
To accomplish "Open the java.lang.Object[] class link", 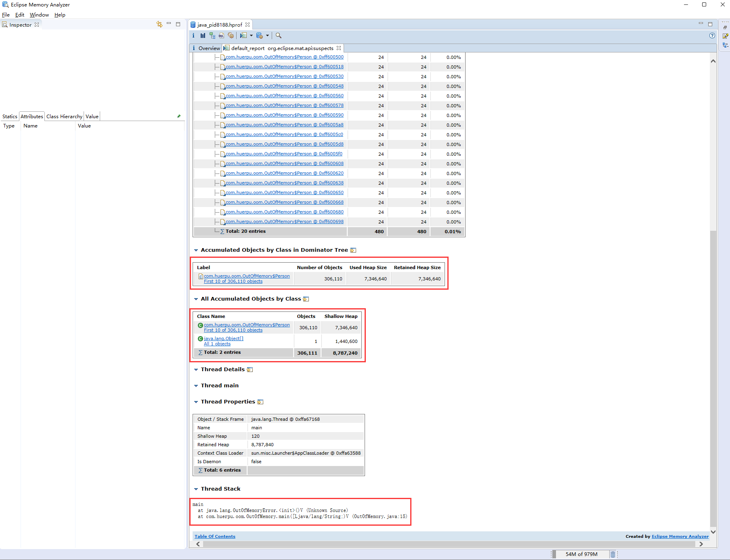I will [x=223, y=339].
